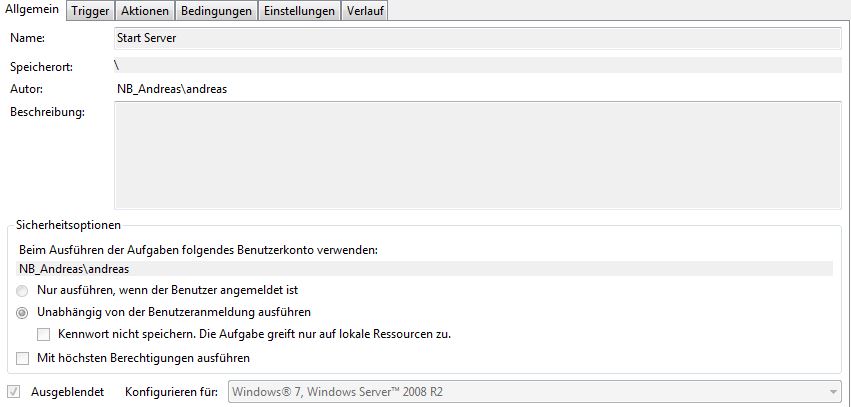Viewport: 851px width, 407px height.
Task: Open the Aktionen tab
Action: pyautogui.click(x=145, y=11)
